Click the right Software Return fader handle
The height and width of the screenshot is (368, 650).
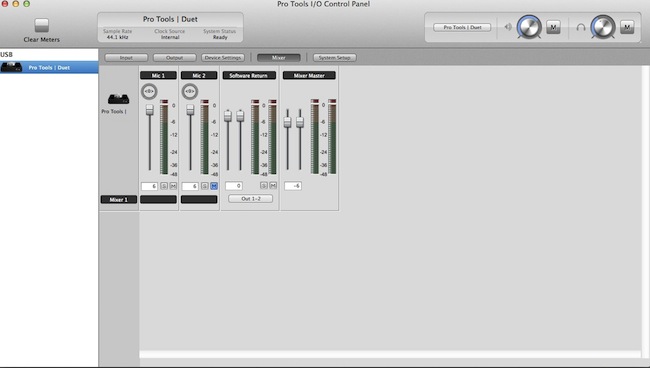pyautogui.click(x=240, y=116)
